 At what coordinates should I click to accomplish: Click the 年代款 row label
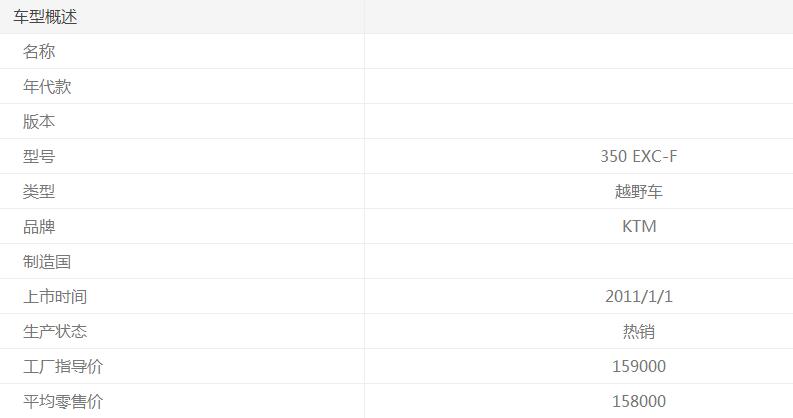click(47, 87)
